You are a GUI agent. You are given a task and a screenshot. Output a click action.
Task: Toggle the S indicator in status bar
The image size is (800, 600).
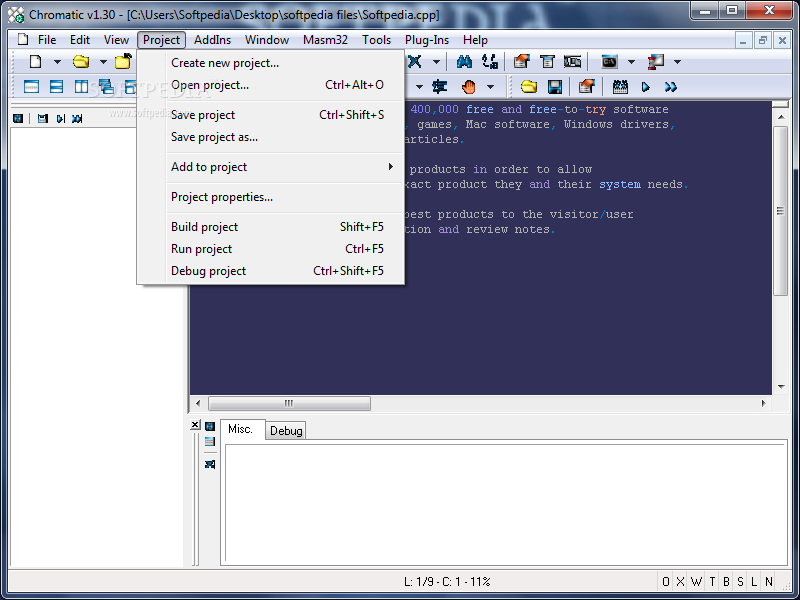[x=740, y=582]
